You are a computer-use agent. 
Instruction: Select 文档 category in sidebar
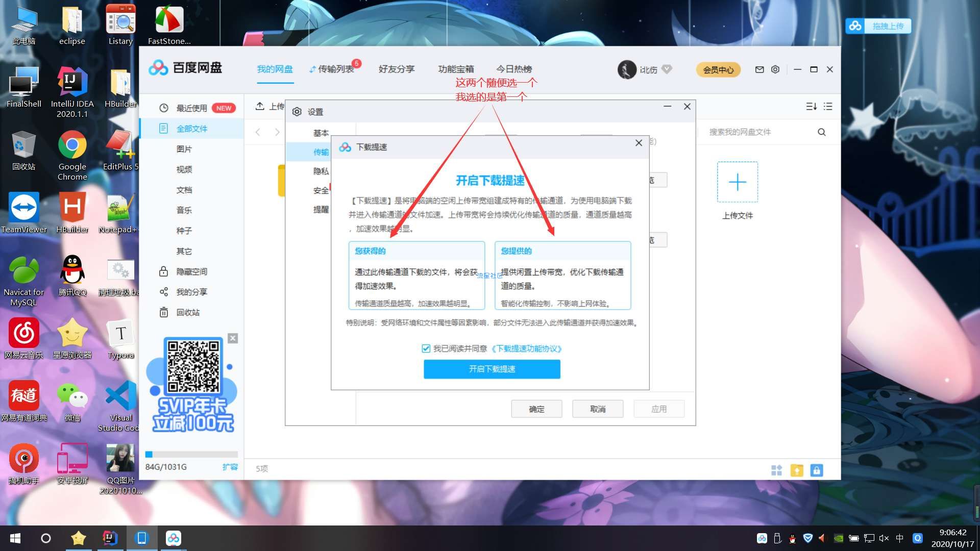click(184, 190)
